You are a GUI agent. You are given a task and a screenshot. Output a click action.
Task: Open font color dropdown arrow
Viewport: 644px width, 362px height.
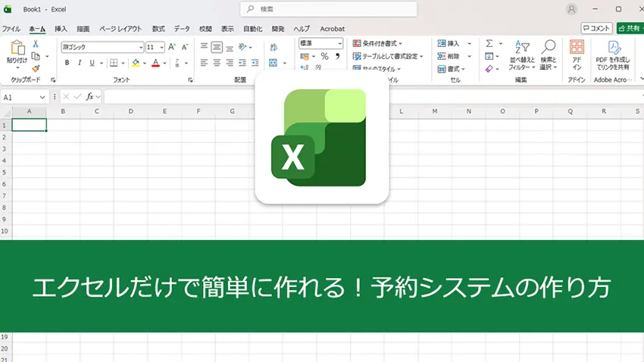[x=164, y=63]
